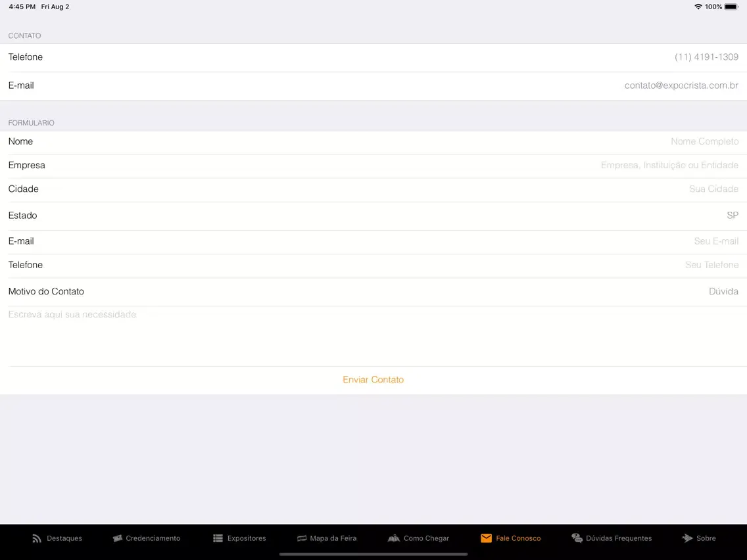The height and width of the screenshot is (560, 747).
Task: Send the form with Enviar Contato
Action: click(x=373, y=379)
